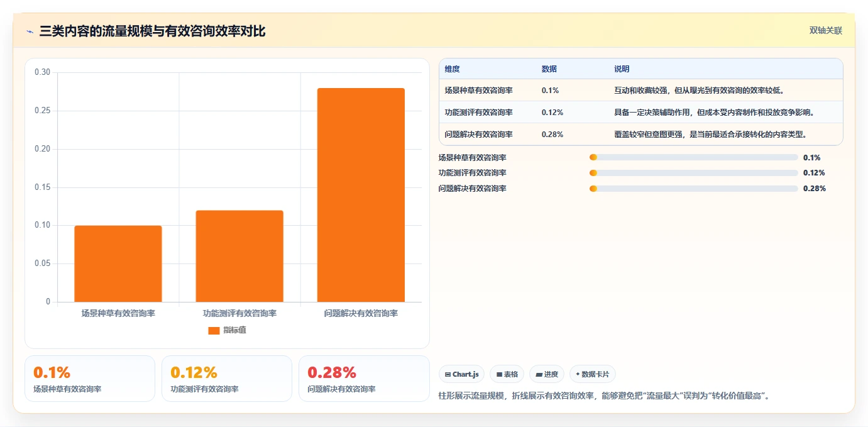
Task: Click the 问题解决有效咨询率 table row label
Action: pyautogui.click(x=478, y=135)
